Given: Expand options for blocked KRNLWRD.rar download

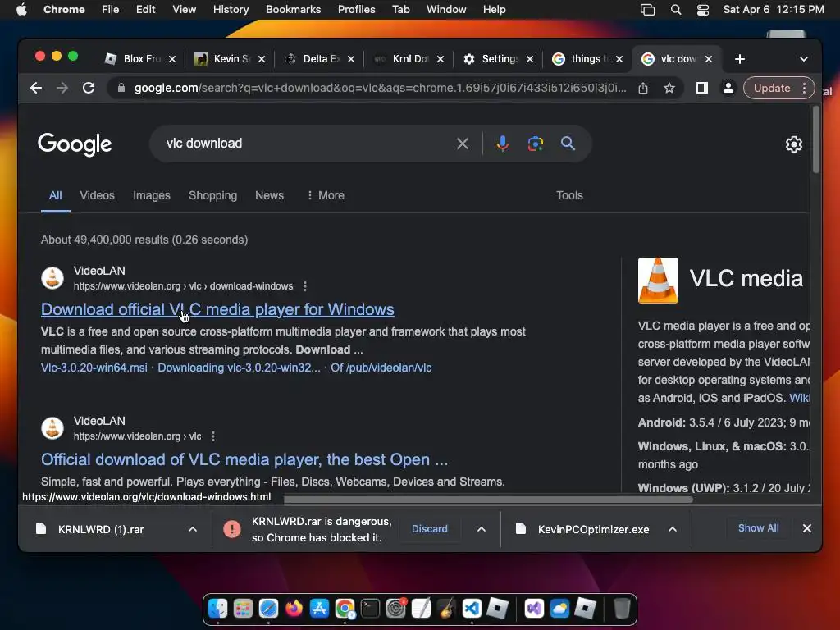Looking at the screenshot, I should 481,529.
